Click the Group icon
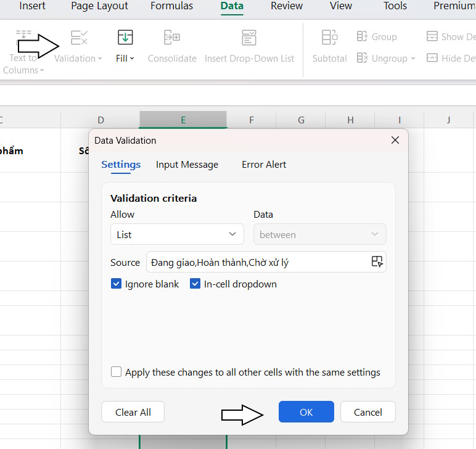The height and width of the screenshot is (449, 476). click(x=362, y=36)
